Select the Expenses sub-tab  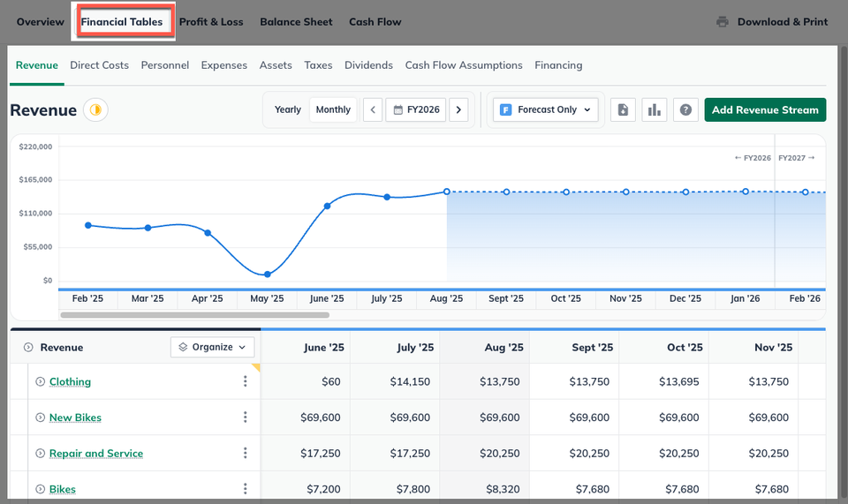[x=223, y=65]
